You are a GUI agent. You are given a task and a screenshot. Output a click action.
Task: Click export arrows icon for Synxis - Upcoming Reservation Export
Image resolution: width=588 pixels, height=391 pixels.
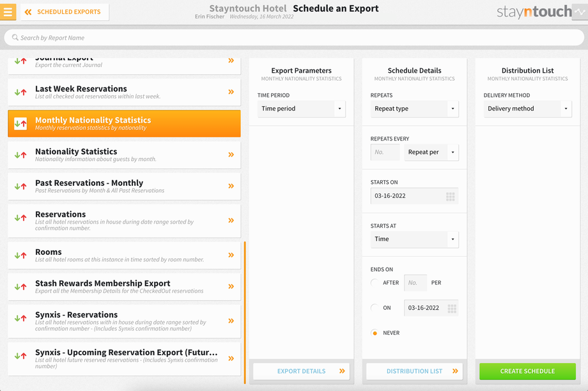[x=20, y=356]
